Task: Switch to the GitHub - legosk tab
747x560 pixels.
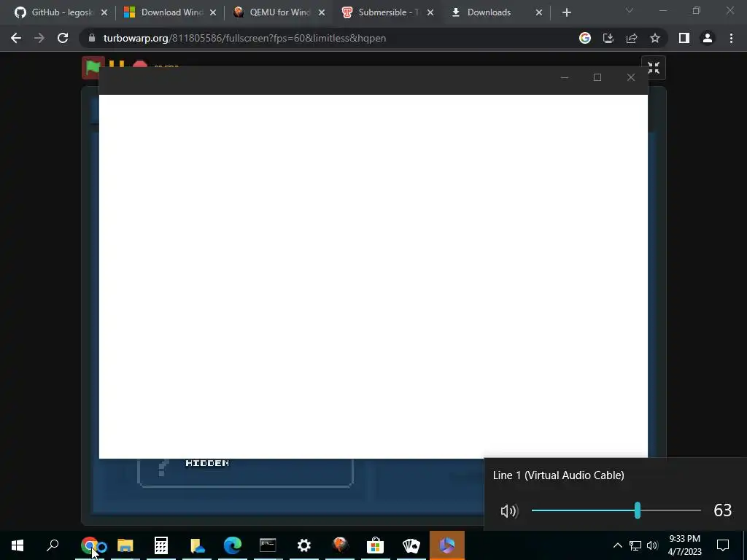Action: 57,12
